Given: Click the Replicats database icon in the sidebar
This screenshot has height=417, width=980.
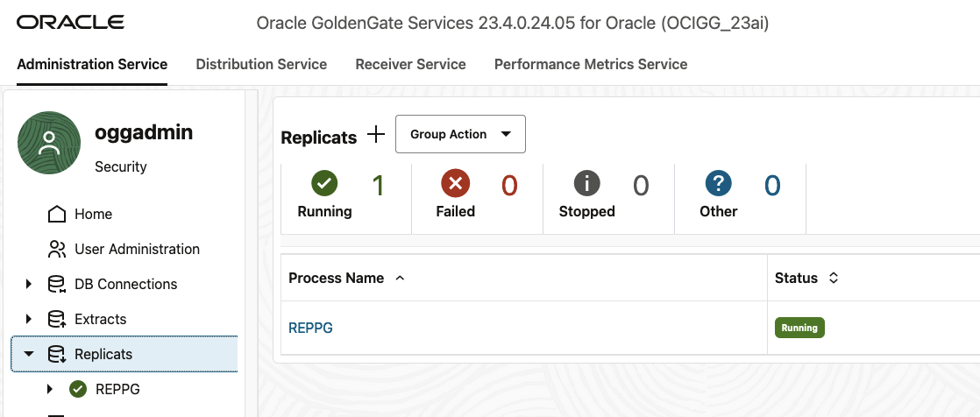Looking at the screenshot, I should 57,354.
